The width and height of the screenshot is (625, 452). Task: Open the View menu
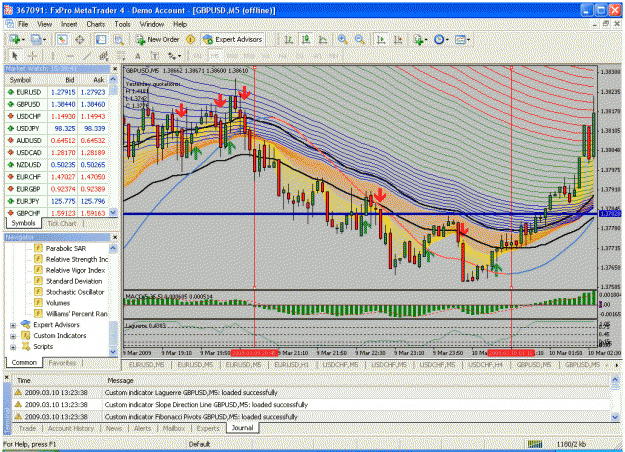click(44, 24)
